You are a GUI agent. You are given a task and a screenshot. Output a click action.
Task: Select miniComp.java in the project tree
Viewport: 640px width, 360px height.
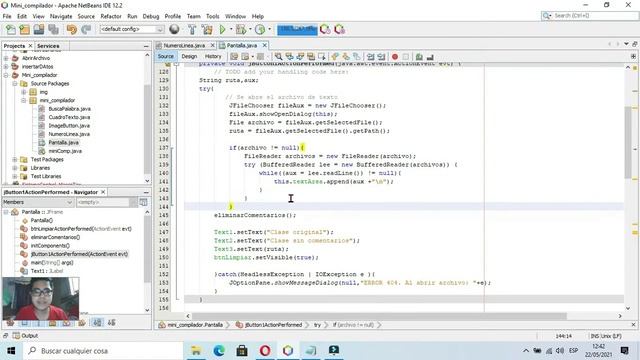point(65,151)
